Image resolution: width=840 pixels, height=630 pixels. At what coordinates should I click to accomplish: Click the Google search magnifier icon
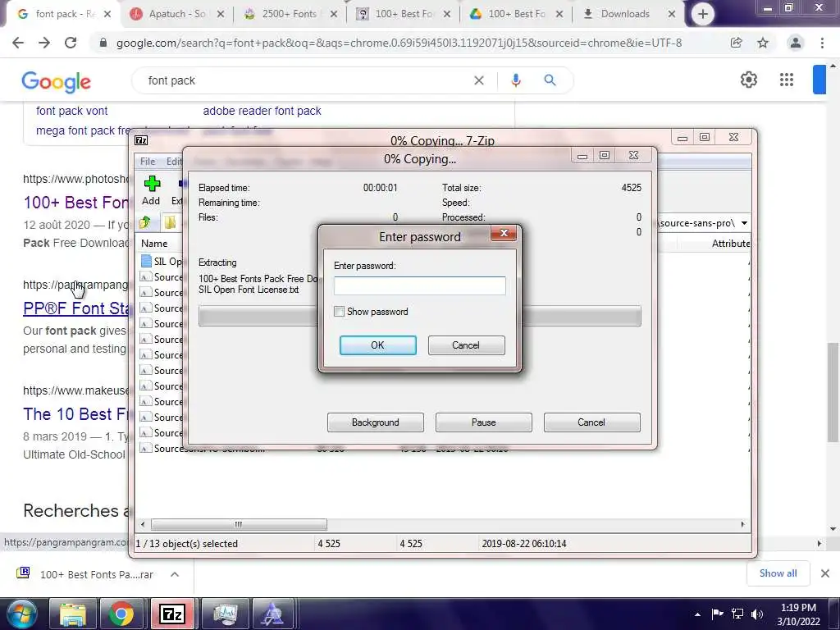point(550,80)
